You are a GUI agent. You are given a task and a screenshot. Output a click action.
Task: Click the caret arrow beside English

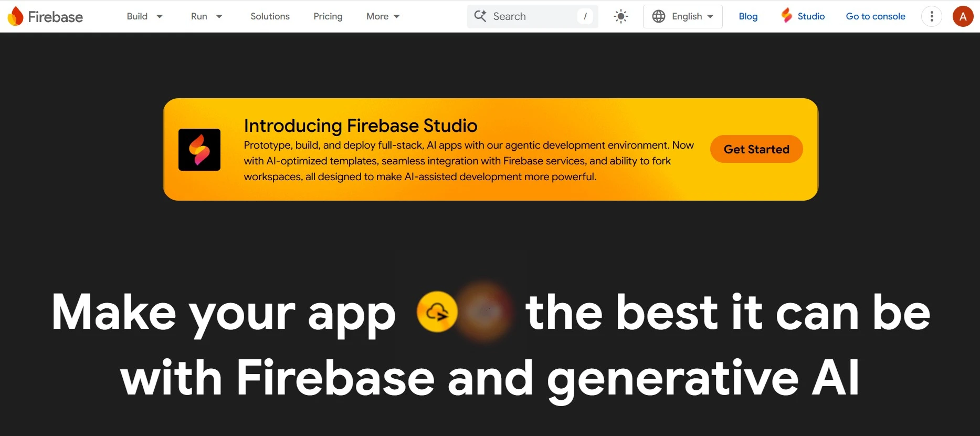710,16
